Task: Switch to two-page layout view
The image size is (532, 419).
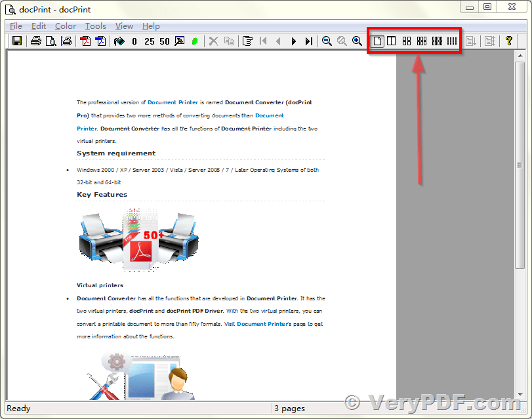Action: tap(392, 41)
